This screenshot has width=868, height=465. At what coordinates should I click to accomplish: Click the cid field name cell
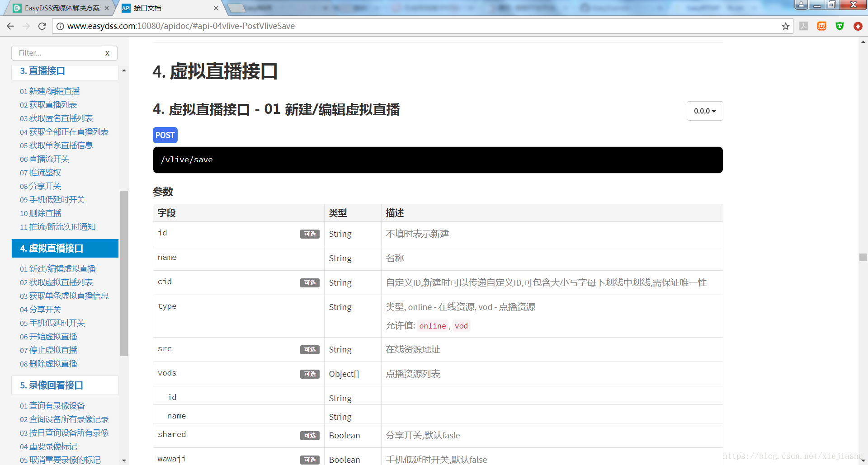239,282
